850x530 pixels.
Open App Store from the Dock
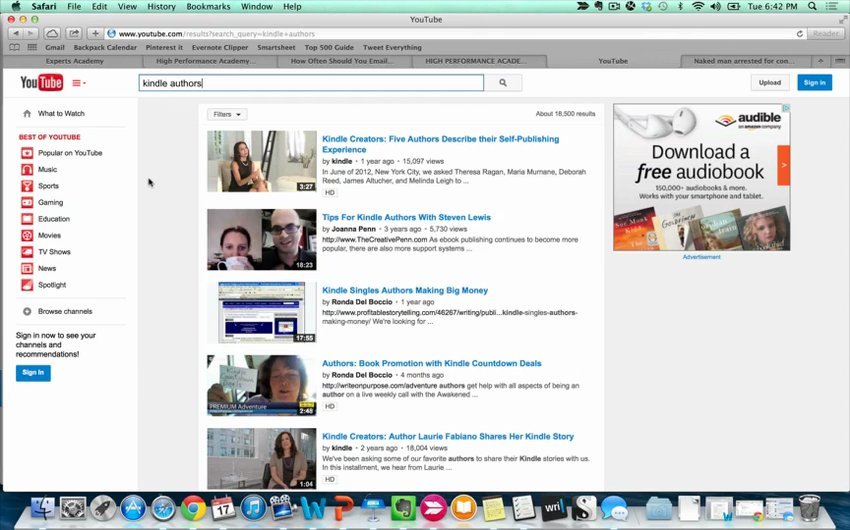[x=133, y=509]
